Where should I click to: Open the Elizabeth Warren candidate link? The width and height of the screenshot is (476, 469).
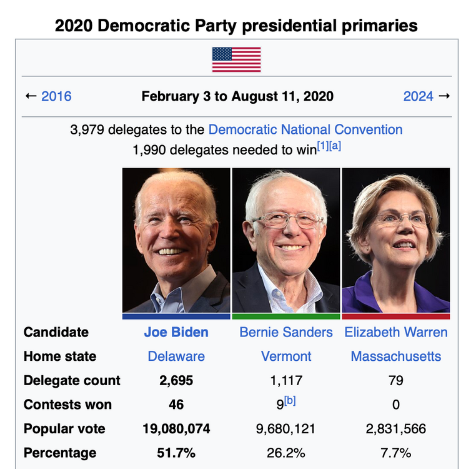coord(396,332)
